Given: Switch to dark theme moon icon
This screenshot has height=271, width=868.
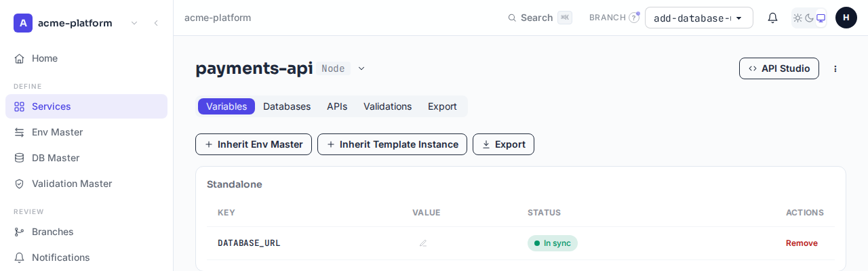Looking at the screenshot, I should (809, 18).
